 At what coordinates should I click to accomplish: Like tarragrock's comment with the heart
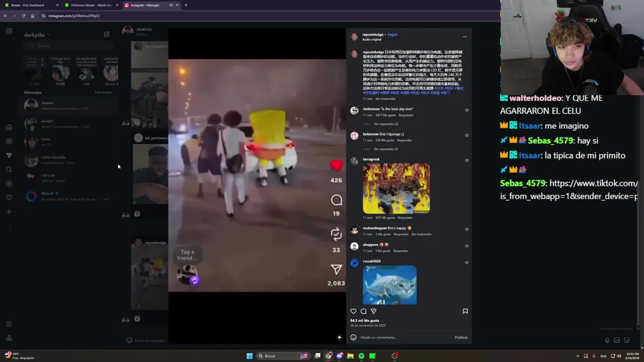(467, 160)
